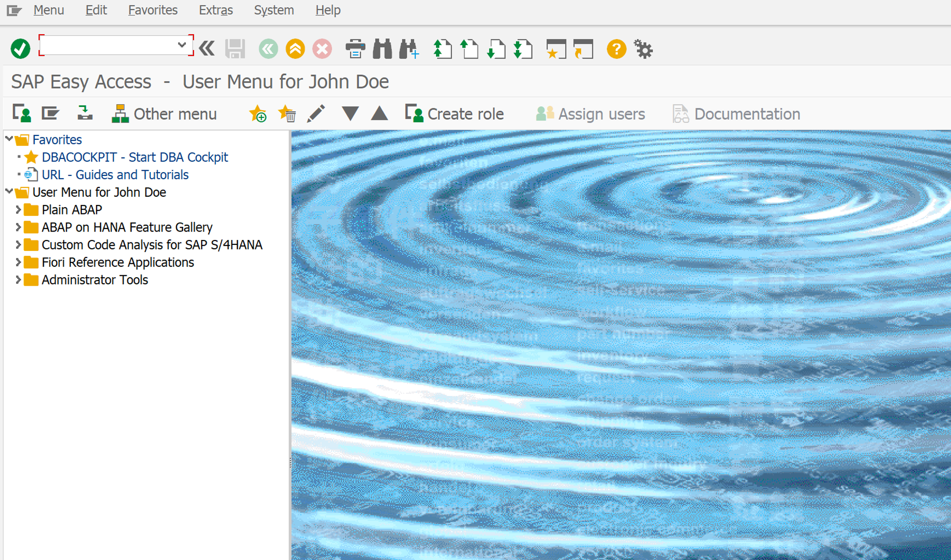Viewport: 951px width, 560px height.
Task: Click the First Page icon
Action: point(442,49)
